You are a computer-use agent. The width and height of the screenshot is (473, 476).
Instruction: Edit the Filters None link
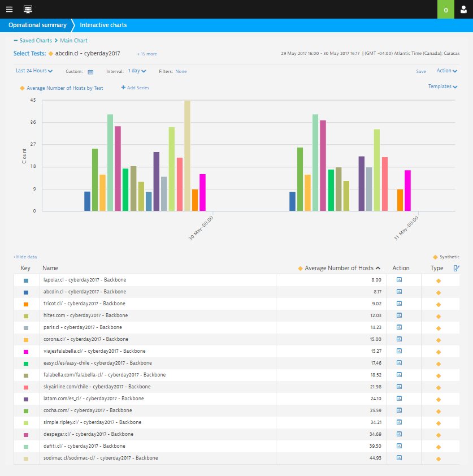pyautogui.click(x=181, y=71)
